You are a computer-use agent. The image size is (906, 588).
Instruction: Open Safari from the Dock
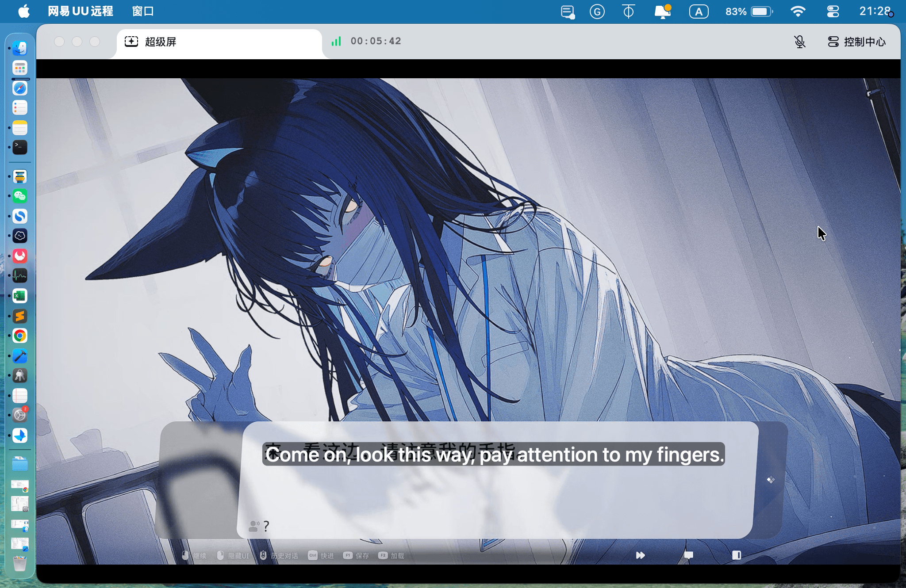[x=20, y=88]
